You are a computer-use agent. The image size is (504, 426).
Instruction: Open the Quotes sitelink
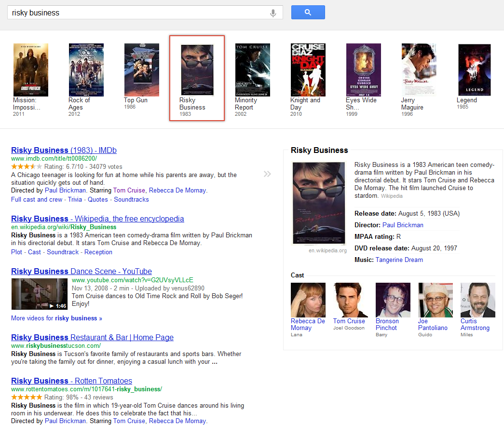coord(98,199)
